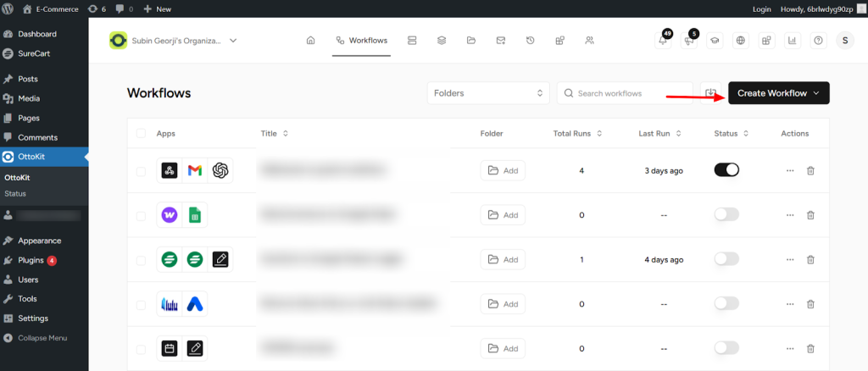Click Add folder for the first workflow
Screen dimensions: 868x371
tap(503, 170)
